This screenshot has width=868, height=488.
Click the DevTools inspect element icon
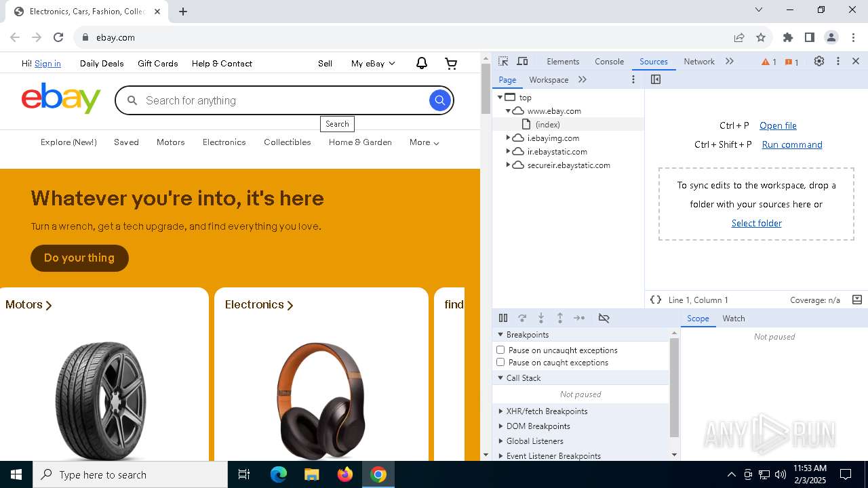(x=503, y=62)
